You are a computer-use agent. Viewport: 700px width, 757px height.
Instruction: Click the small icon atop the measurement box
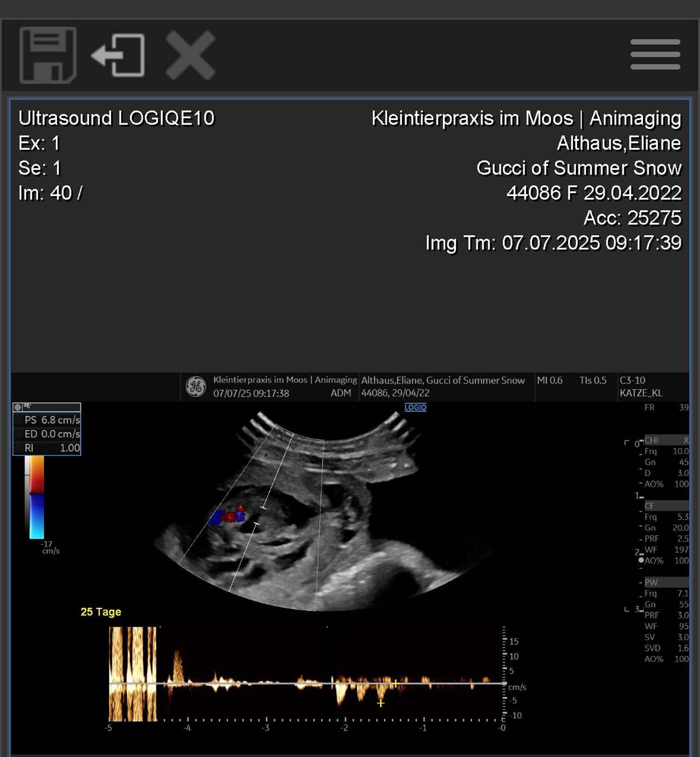18,407
